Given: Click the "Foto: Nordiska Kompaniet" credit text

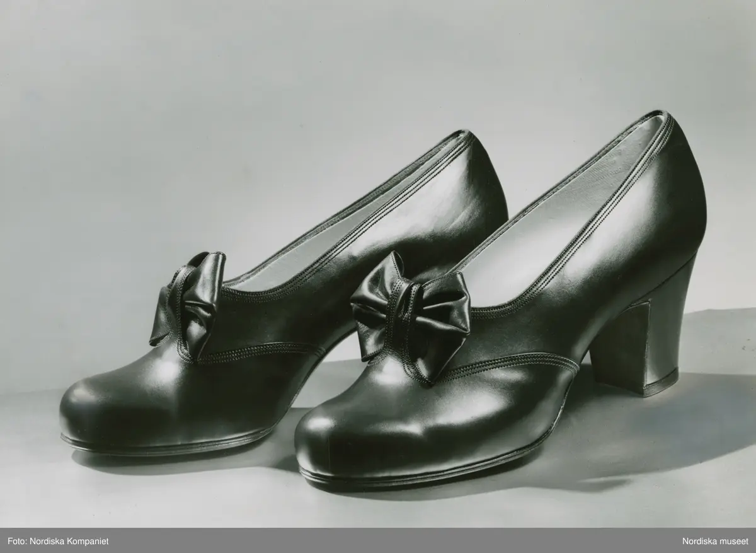Looking at the screenshot, I should point(51,540).
